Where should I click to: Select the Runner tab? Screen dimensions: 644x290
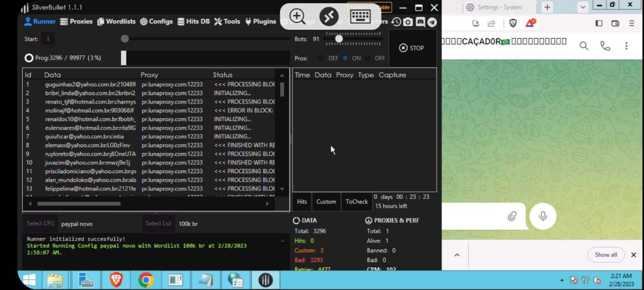click(40, 22)
